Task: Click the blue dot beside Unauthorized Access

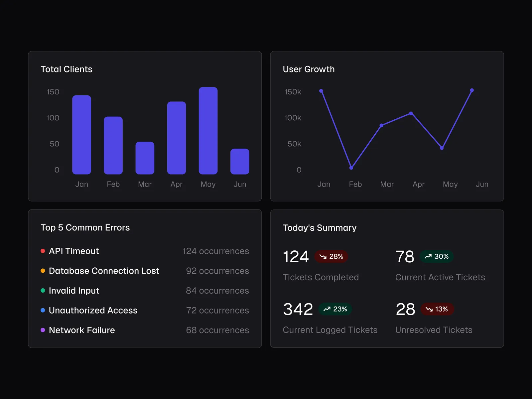Action: (x=43, y=310)
